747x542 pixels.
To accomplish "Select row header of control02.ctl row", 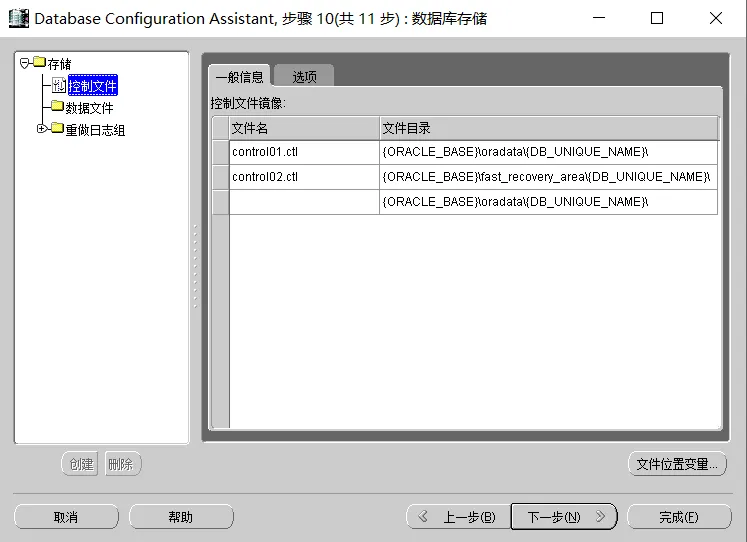I will tap(221, 177).
